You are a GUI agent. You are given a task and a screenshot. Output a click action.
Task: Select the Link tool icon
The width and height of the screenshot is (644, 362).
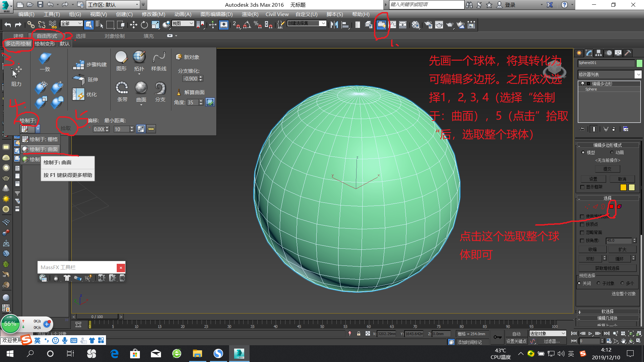pos(31,24)
